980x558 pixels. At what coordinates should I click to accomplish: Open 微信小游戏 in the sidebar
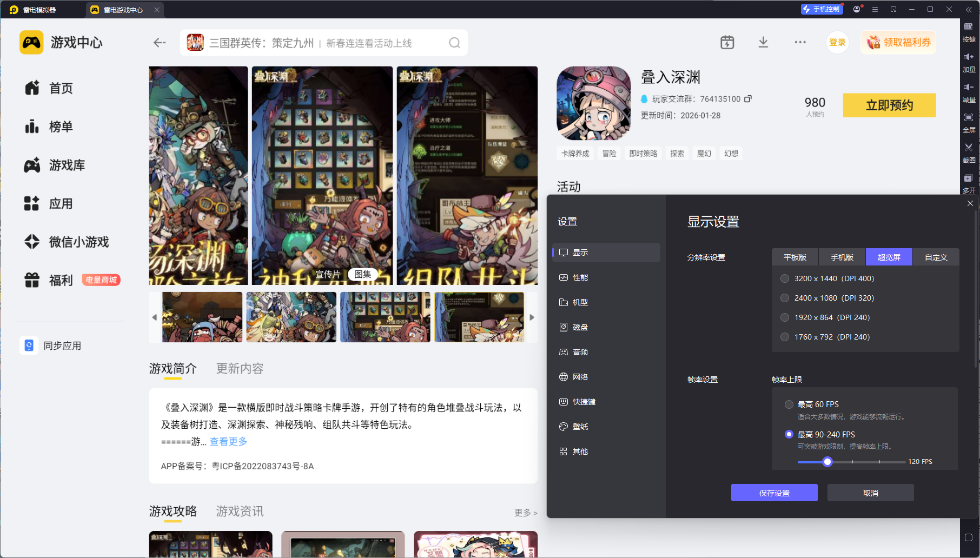67,242
